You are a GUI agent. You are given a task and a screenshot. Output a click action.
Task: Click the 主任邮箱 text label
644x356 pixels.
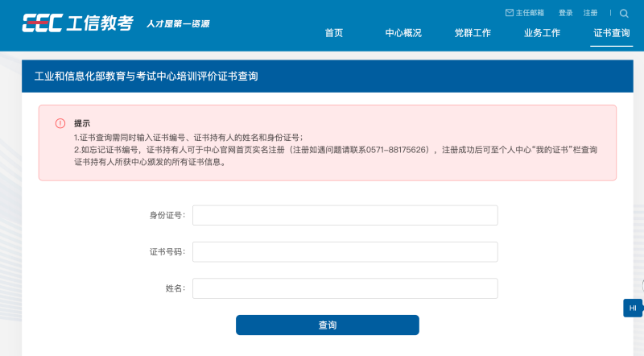click(530, 13)
